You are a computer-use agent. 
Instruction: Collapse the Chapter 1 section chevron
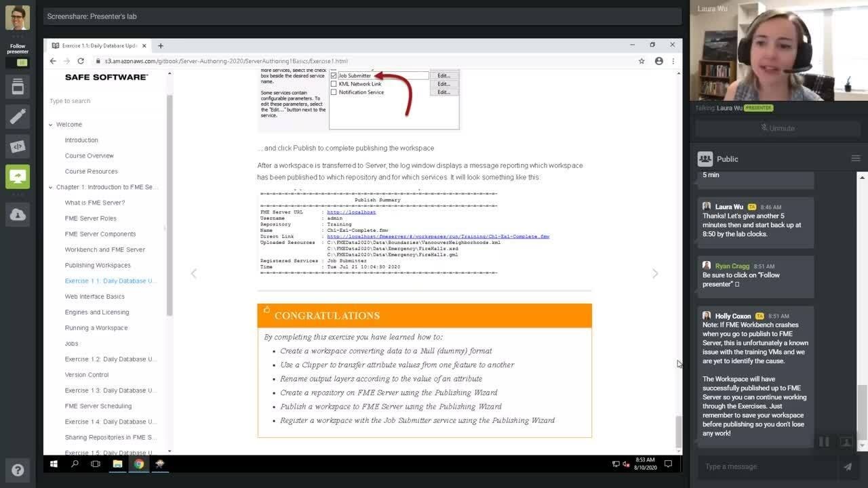tap(50, 187)
